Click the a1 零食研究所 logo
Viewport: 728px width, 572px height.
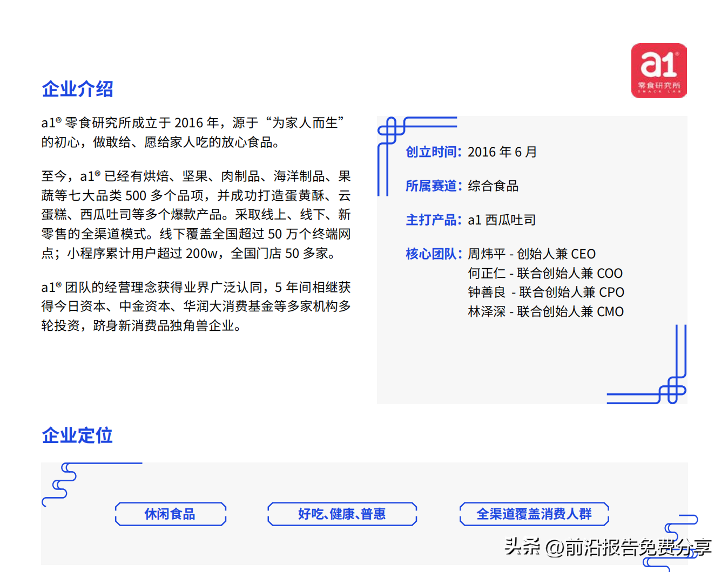[x=659, y=71]
